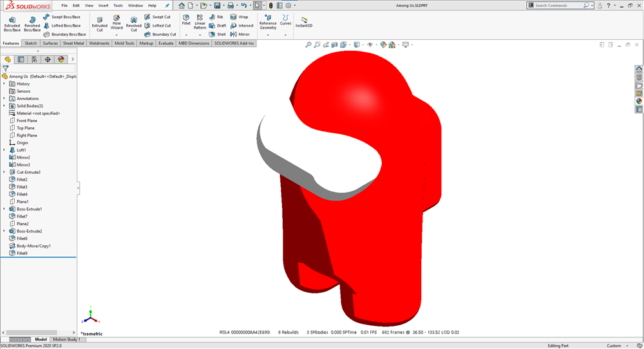
Task: Select the Wrap feature tool
Action: 239,17
